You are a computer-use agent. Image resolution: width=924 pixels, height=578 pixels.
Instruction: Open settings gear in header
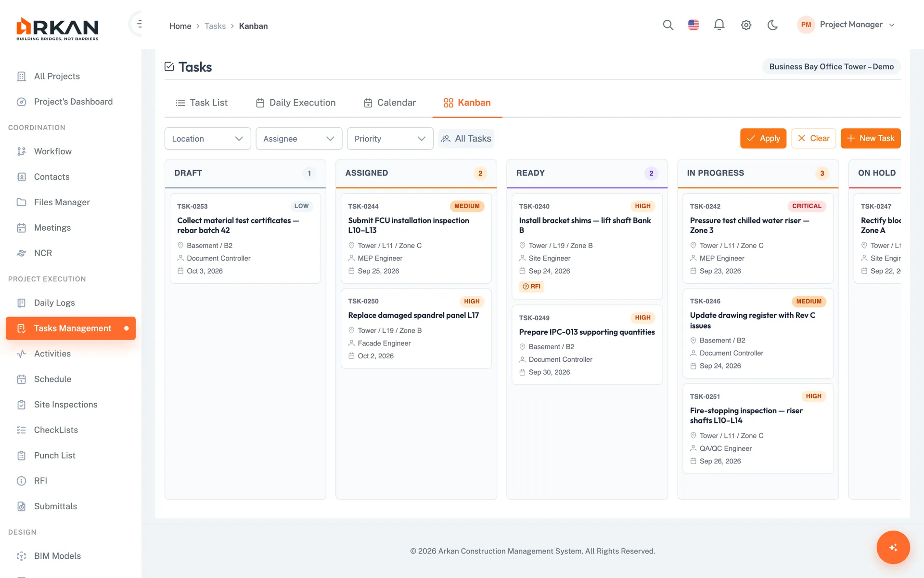(x=746, y=25)
